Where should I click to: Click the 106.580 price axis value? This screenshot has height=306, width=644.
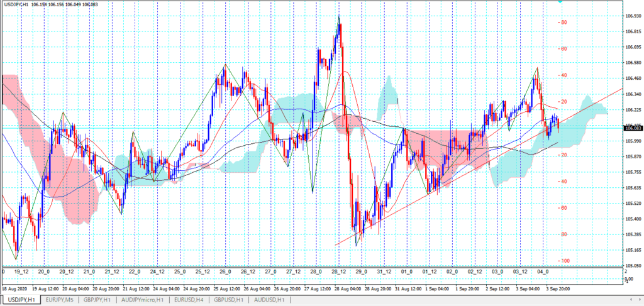[x=633, y=63]
